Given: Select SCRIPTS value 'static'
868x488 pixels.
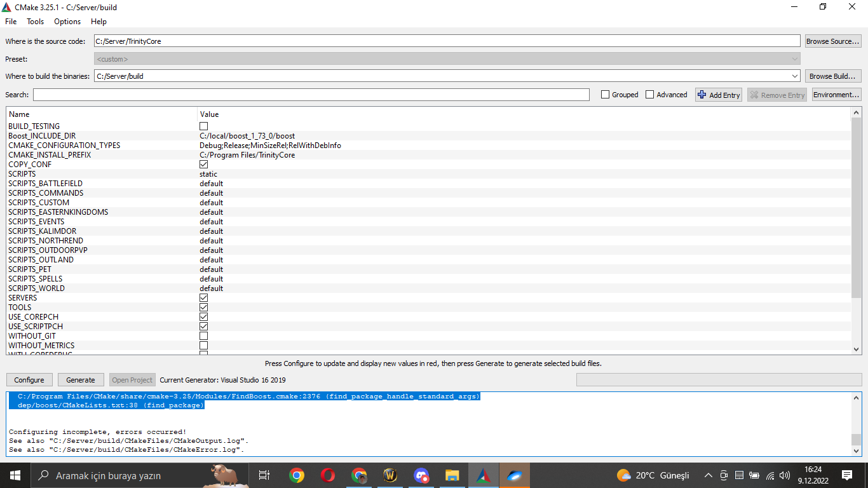Looking at the screenshot, I should click(208, 174).
